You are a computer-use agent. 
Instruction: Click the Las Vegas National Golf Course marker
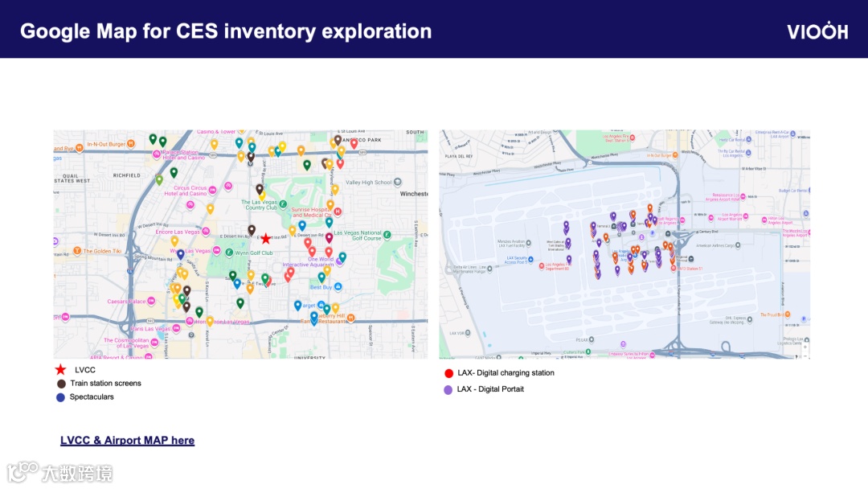[387, 236]
